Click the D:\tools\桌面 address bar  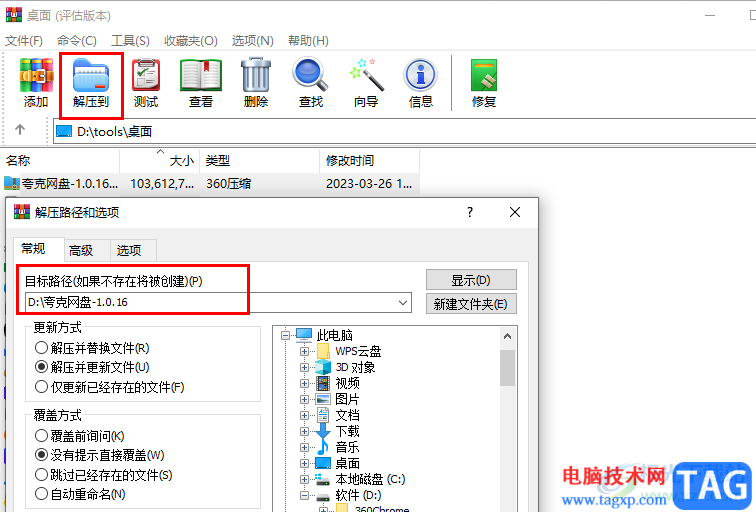tap(404, 131)
